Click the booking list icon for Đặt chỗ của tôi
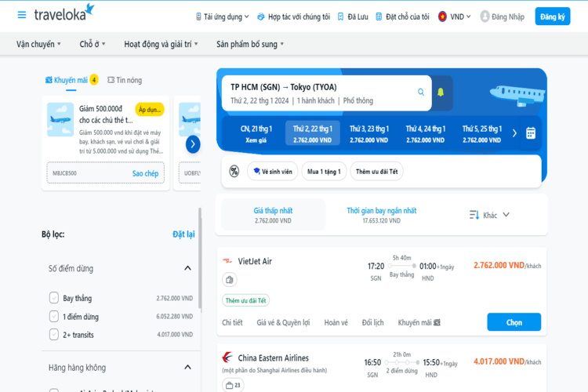This screenshot has height=392, width=588. point(379,16)
